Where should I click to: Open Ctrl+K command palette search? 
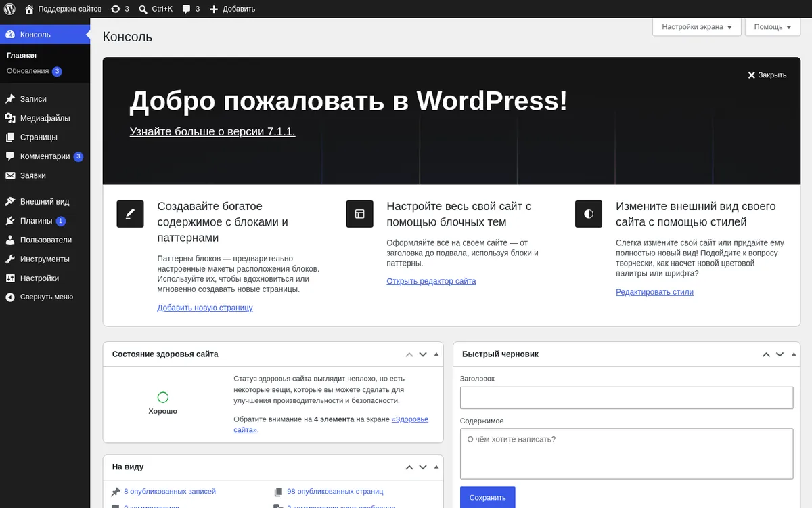point(156,9)
